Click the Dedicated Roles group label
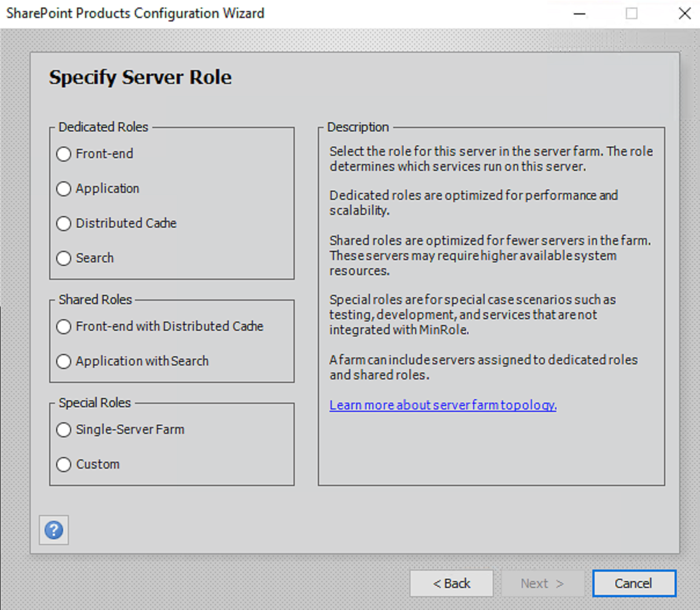700x610 pixels. pyautogui.click(x=103, y=127)
